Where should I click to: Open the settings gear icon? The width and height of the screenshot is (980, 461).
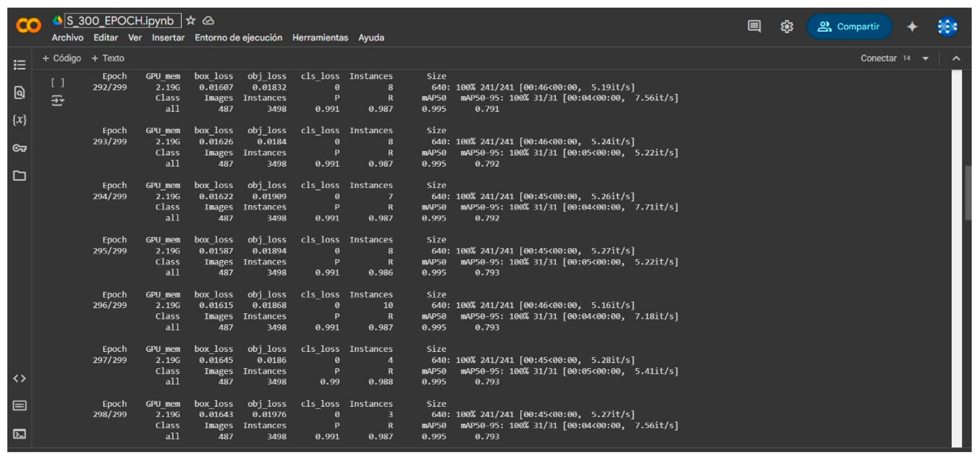tap(787, 26)
